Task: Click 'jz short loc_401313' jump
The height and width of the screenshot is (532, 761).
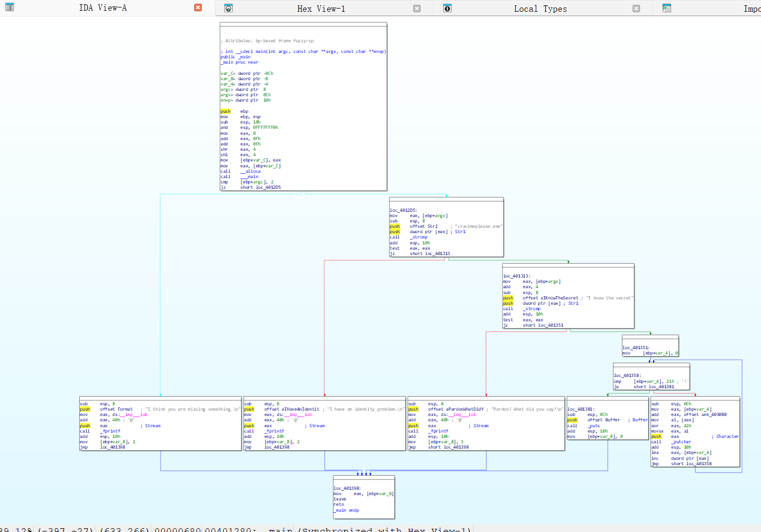Action: (x=420, y=253)
